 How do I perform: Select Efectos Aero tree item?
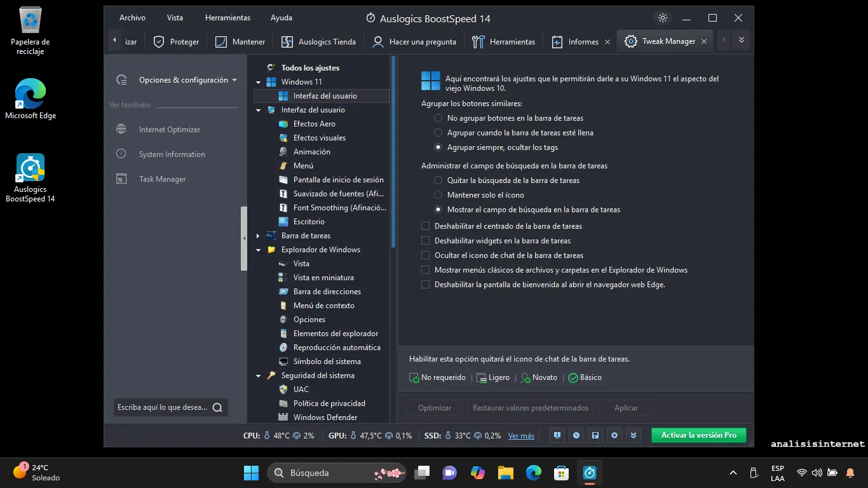314,124
